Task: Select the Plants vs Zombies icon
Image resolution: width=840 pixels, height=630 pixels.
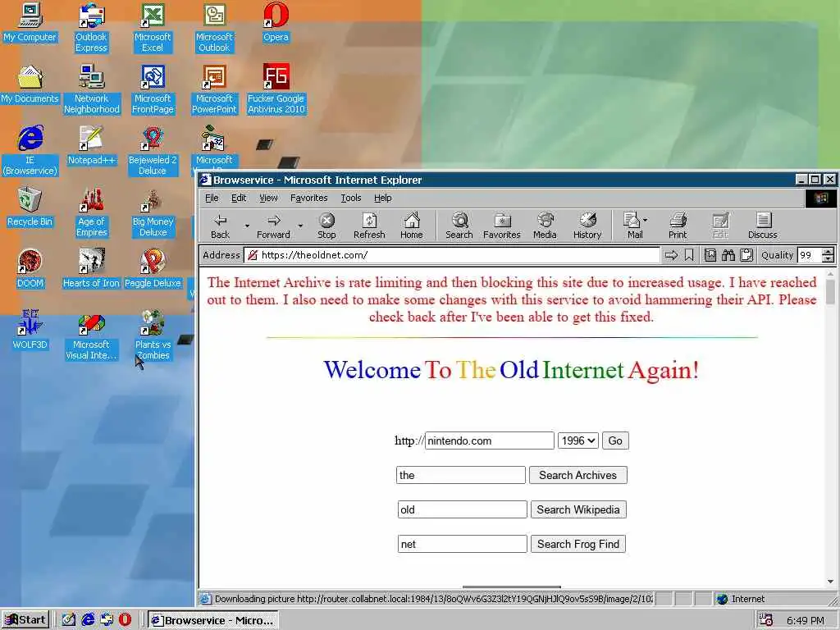Action: [153, 336]
